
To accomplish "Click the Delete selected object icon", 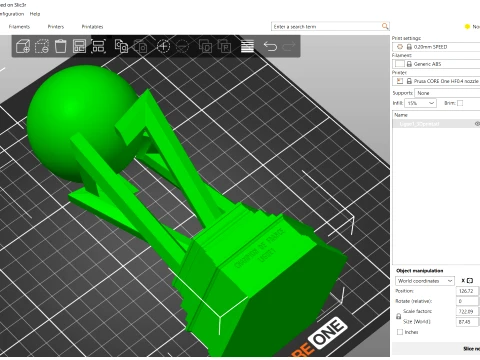I will (x=42, y=46).
